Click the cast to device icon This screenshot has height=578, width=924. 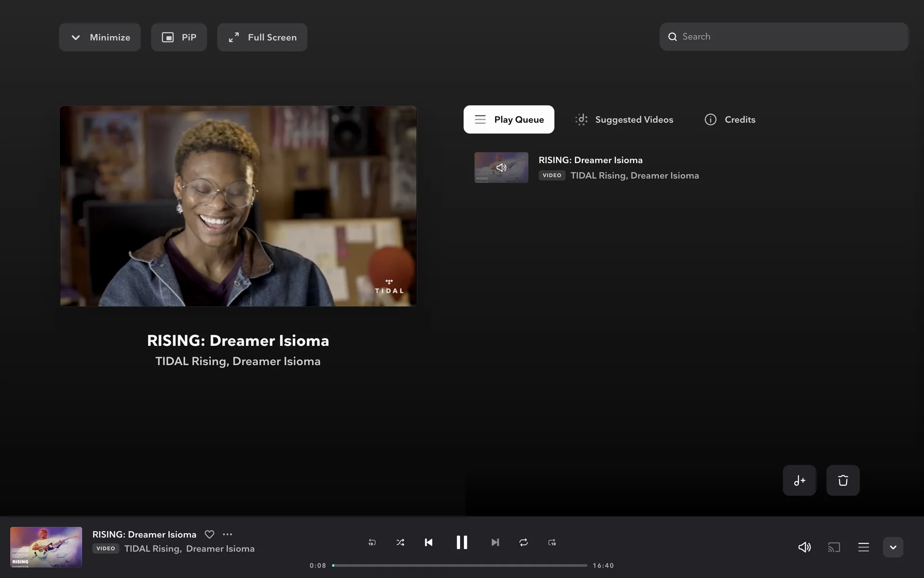tap(834, 547)
